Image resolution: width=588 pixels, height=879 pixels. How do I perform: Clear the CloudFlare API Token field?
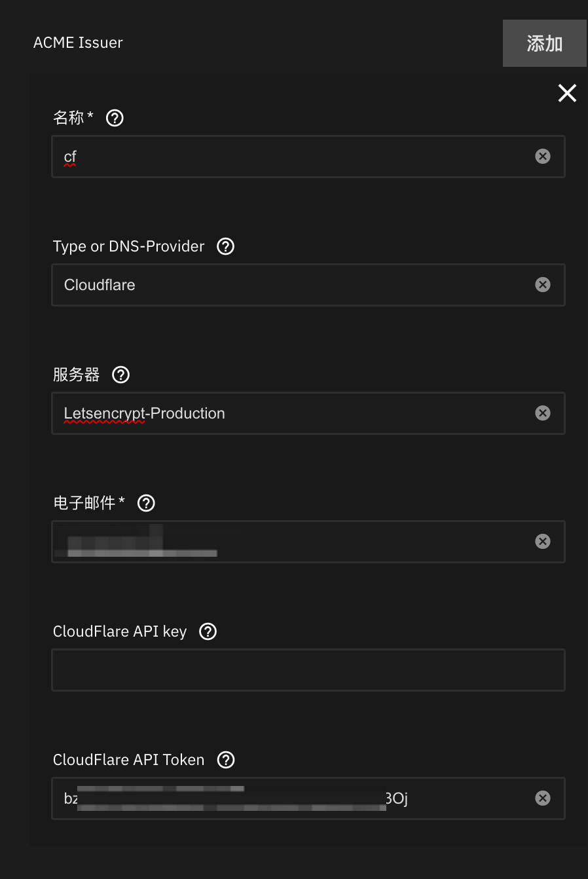tap(543, 798)
